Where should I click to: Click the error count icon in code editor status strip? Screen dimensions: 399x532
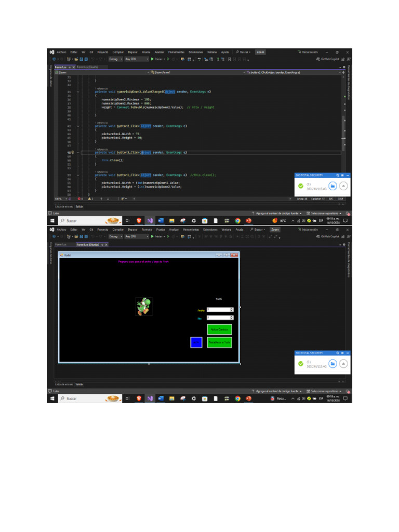coord(81,199)
